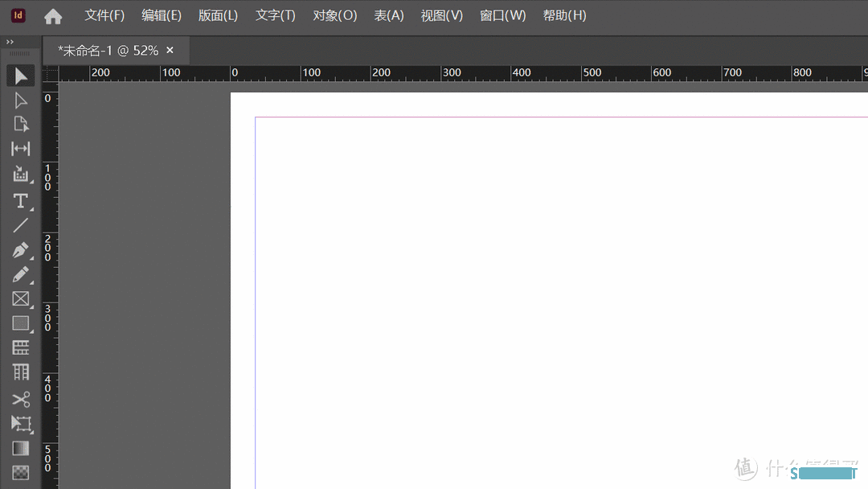Select the Gradient Feather tool
This screenshot has width=868, height=489.
click(20, 472)
